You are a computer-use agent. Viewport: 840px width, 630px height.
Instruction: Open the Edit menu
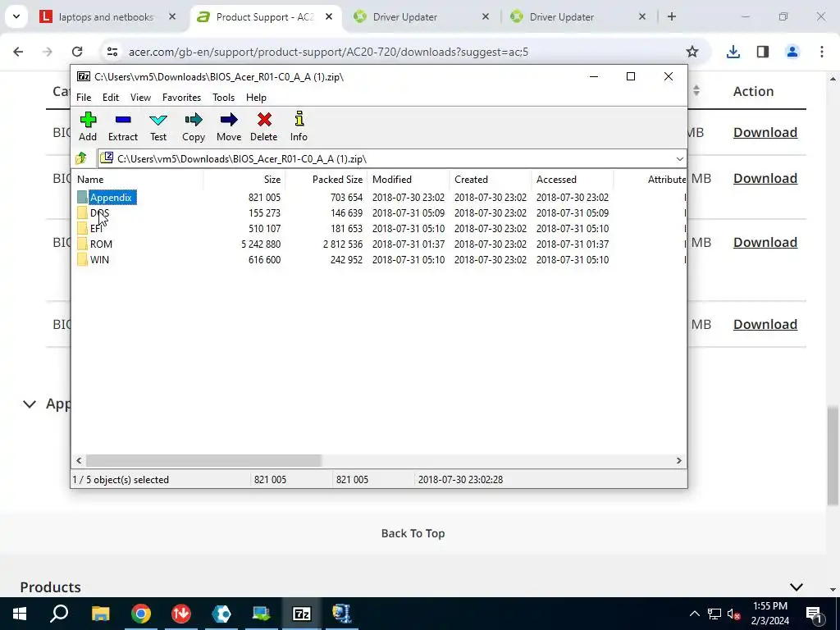point(111,98)
